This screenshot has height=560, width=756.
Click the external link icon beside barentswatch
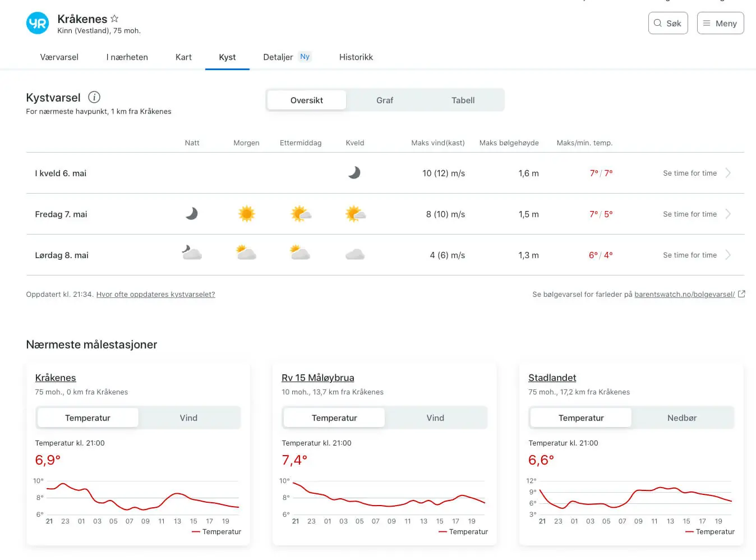pos(741,294)
